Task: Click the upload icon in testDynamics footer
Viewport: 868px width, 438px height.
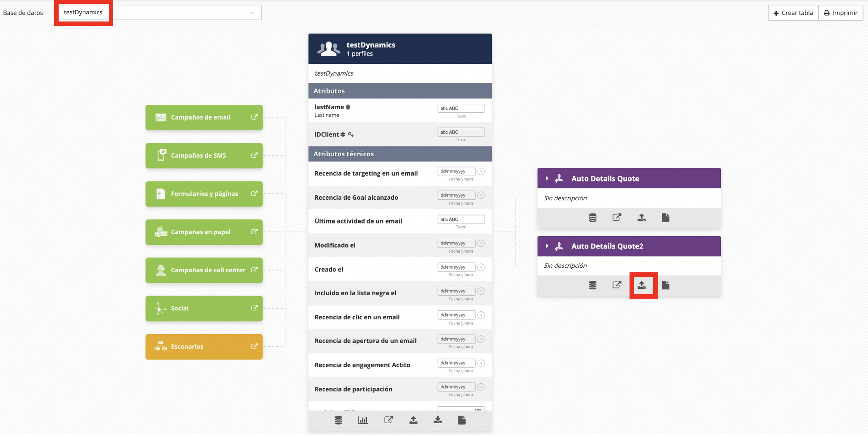Action: (x=413, y=420)
